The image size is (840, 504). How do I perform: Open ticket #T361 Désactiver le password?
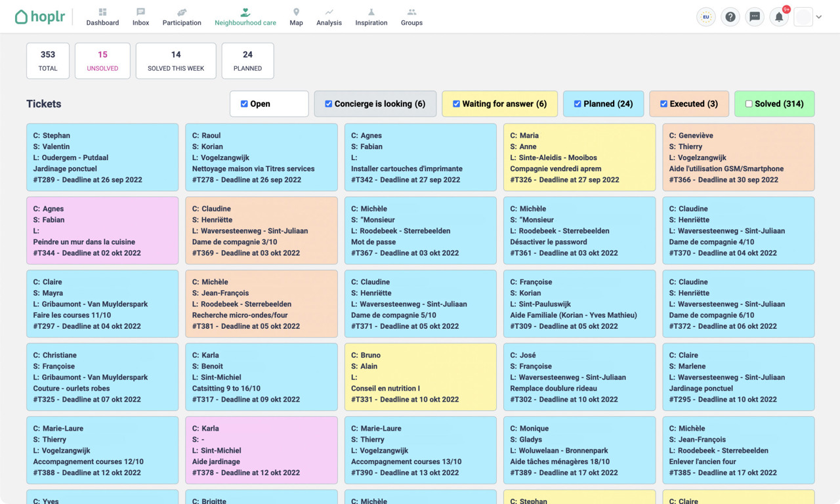point(579,230)
